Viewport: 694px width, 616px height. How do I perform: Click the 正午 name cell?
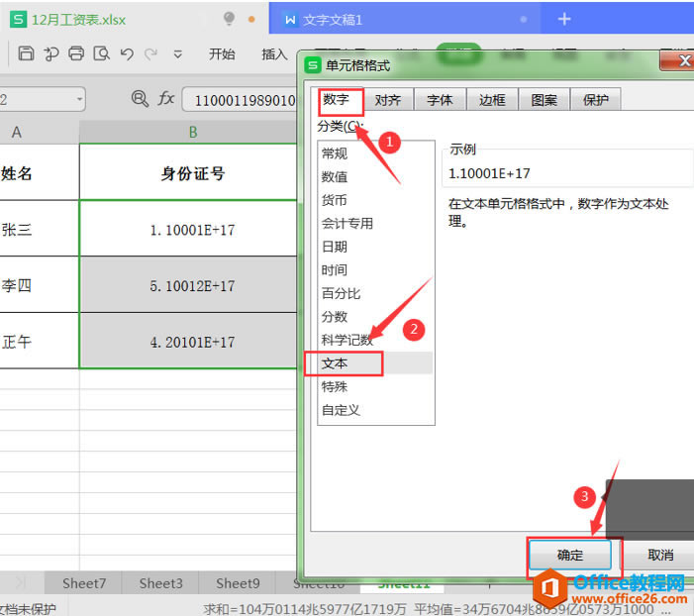(x=39, y=341)
